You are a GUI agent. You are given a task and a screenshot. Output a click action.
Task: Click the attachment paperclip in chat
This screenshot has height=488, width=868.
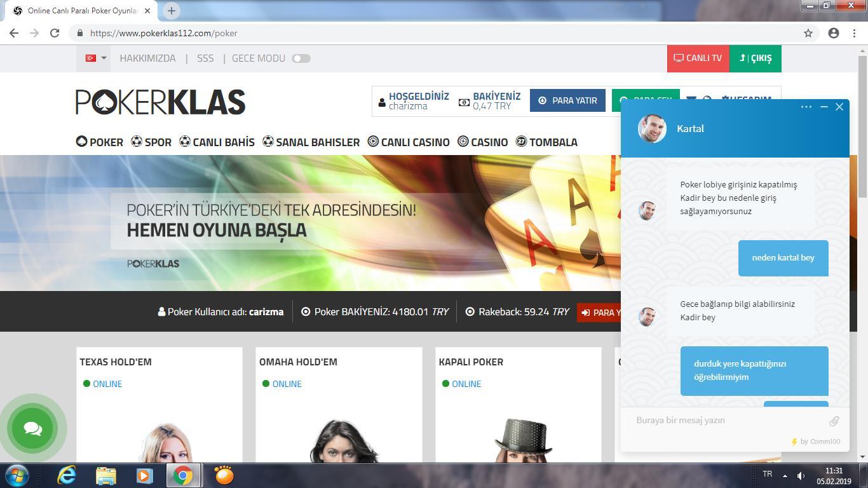(834, 421)
